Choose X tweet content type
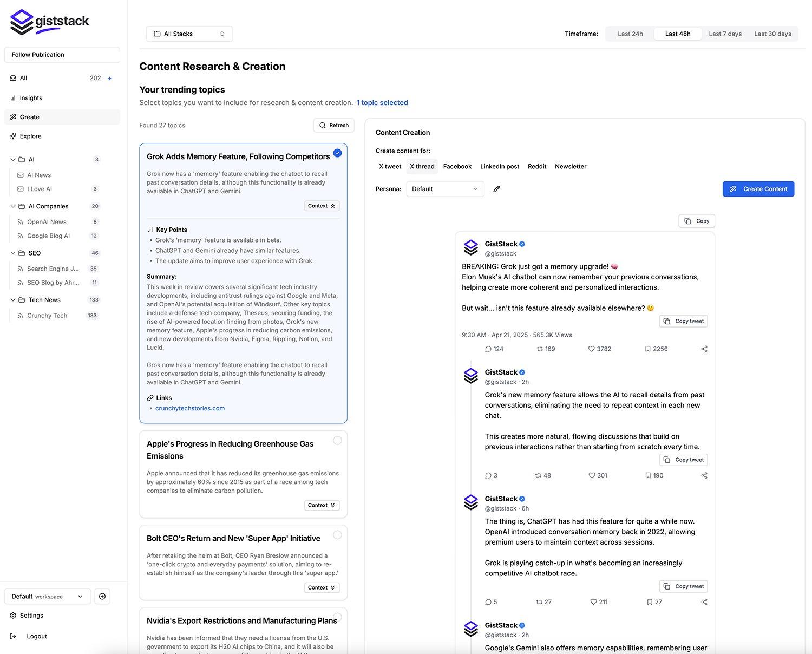Screen dimensions: 812x654 pos(390,166)
